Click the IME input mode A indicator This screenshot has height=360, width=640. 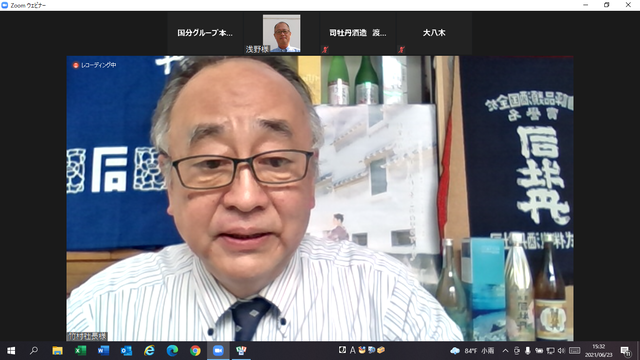coord(352,350)
